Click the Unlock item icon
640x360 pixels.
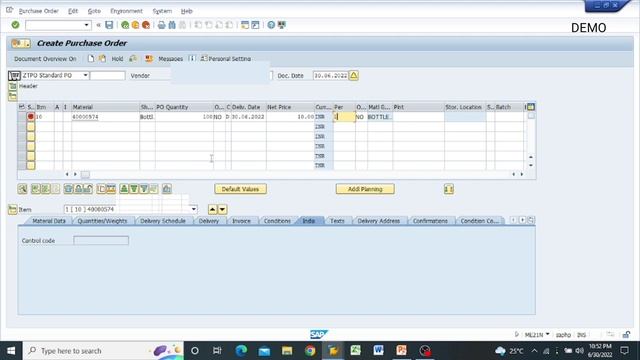coord(88,189)
